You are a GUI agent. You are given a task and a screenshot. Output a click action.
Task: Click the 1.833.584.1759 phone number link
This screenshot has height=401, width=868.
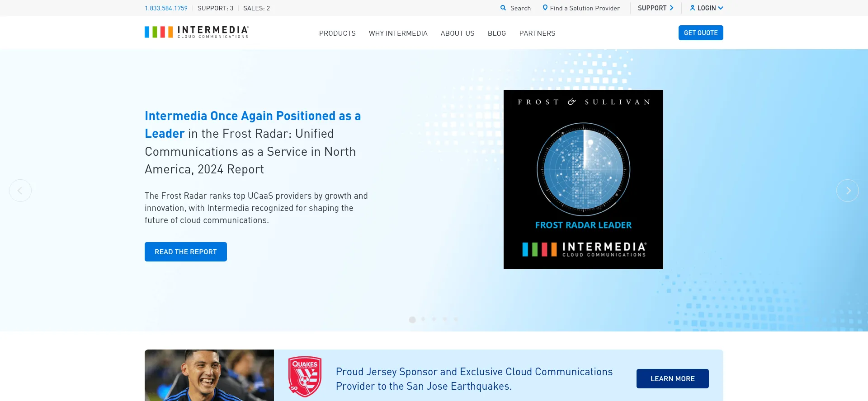click(x=166, y=8)
